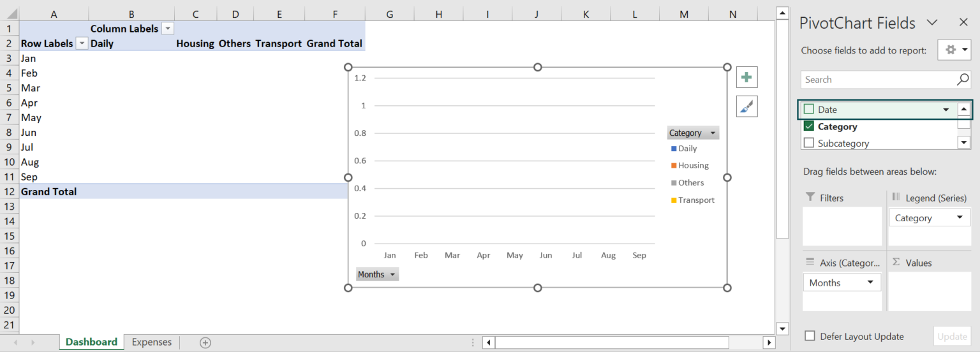Click the Legend (Series) area icon
Image resolution: width=980 pixels, height=352 pixels.
tap(896, 198)
